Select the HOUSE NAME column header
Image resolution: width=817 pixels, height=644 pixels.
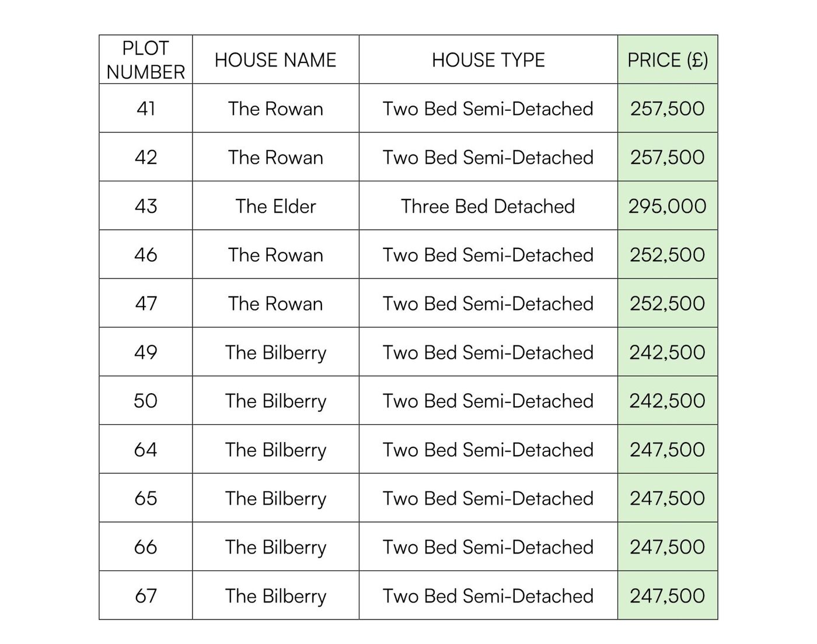[275, 60]
